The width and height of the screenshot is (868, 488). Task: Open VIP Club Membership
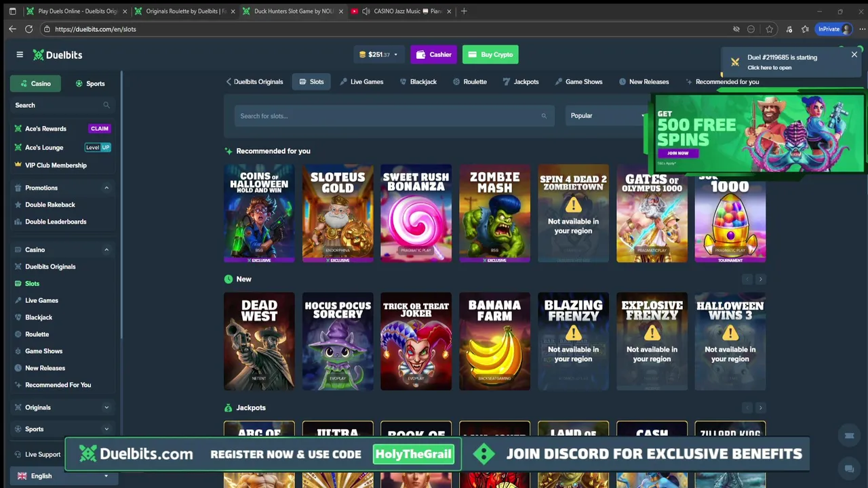[56, 165]
